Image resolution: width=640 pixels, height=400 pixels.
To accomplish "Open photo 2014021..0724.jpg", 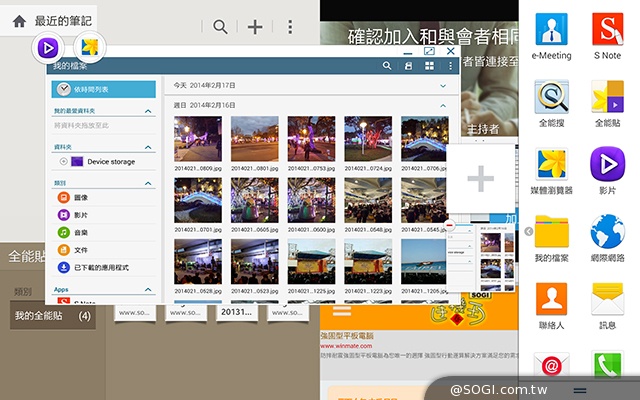I will 368,139.
